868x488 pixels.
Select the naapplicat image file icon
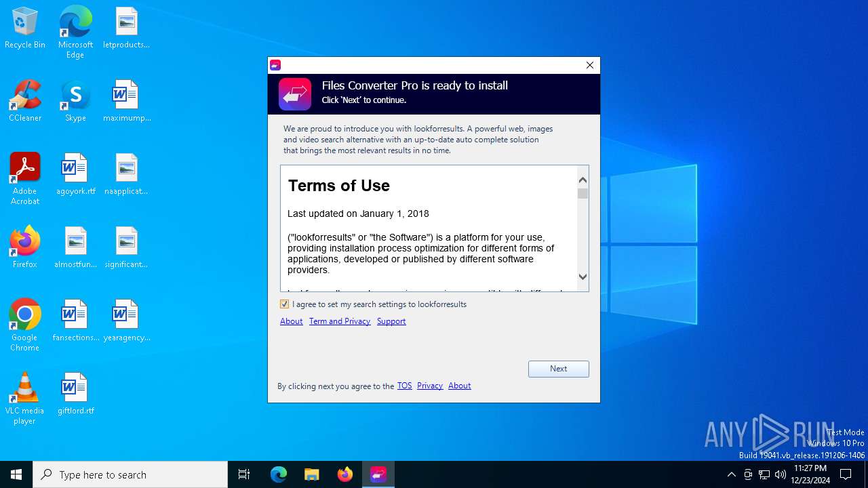[126, 175]
